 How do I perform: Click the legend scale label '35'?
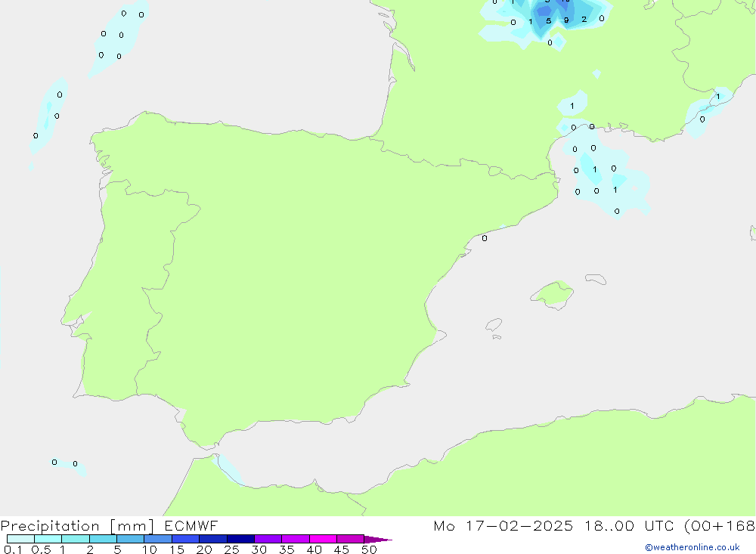[287, 549]
